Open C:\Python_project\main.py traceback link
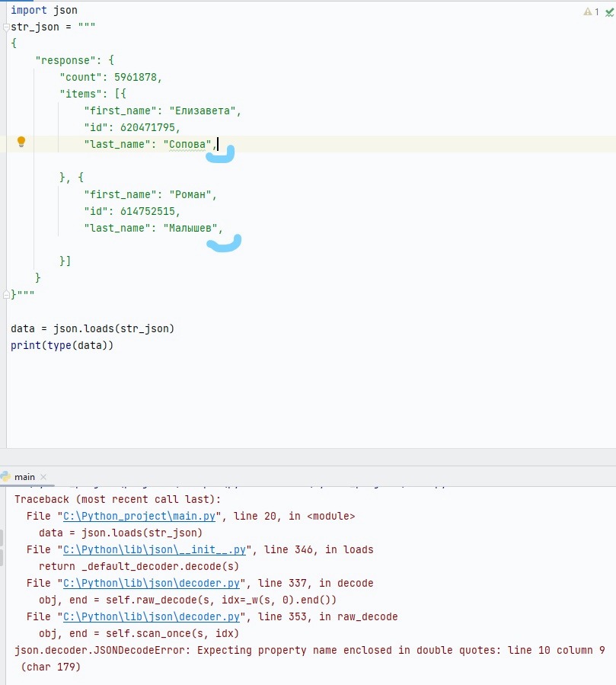 [x=139, y=516]
